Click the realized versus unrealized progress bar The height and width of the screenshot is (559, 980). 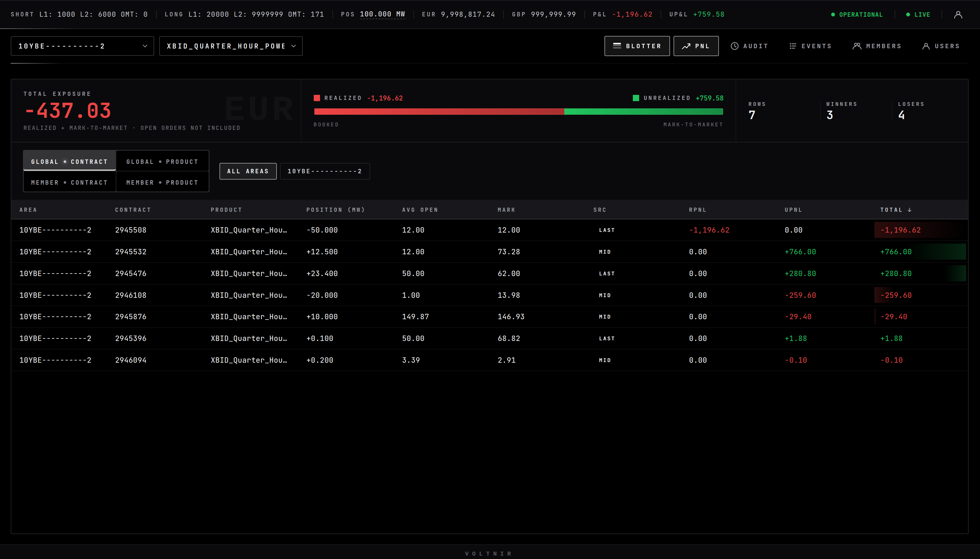pos(518,111)
